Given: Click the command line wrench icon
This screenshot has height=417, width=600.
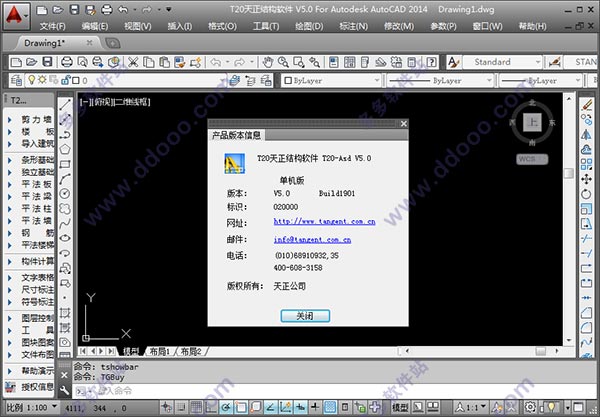Looking at the screenshot, I should point(65,391).
